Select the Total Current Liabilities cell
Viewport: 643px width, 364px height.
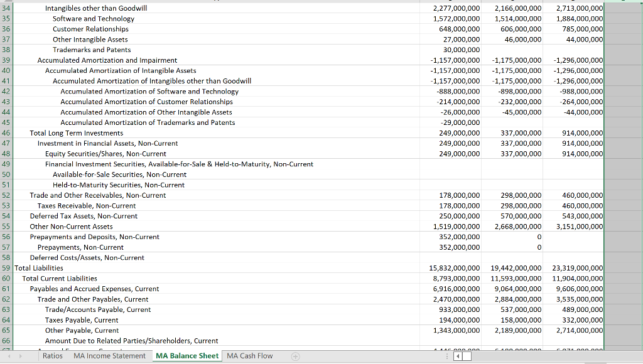pyautogui.click(x=60, y=278)
